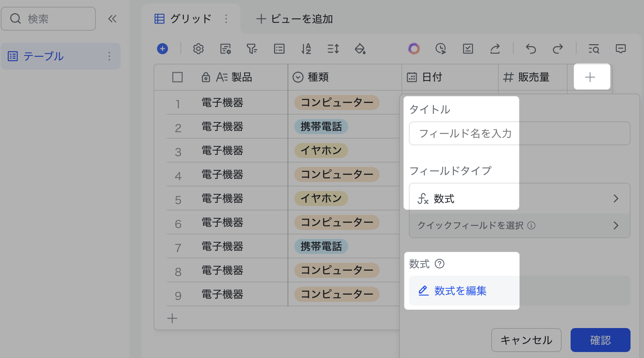Viewport: 644px width, 358px height.
Task: Open the comments panel
Action: click(621, 49)
